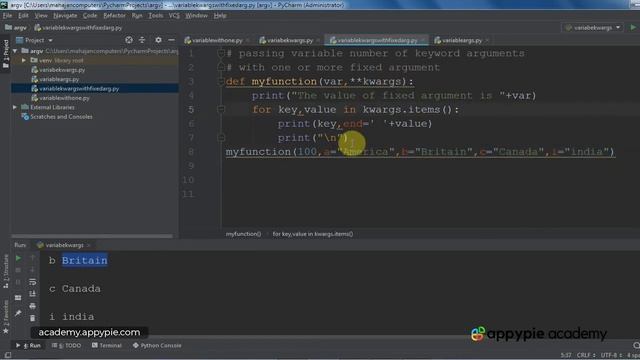Toggle the Project side tool window stripe
Image resolution: width=640 pixels, height=360 pixels.
click(x=5, y=54)
